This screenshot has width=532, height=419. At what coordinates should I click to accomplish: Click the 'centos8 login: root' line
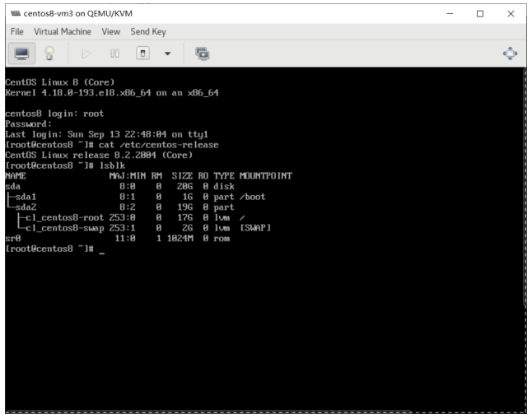point(54,114)
